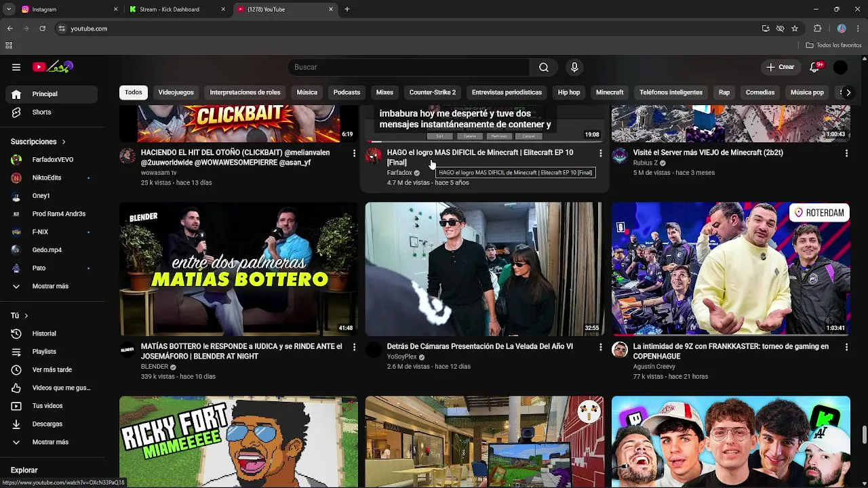This screenshot has width=868, height=488.
Task: Click the browser address bar
Action: point(407,28)
